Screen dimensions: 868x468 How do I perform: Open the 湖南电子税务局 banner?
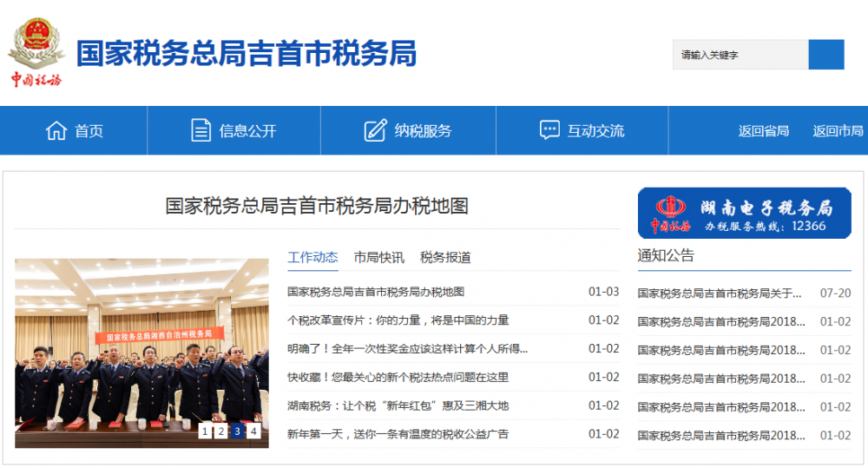pyautogui.click(x=744, y=214)
